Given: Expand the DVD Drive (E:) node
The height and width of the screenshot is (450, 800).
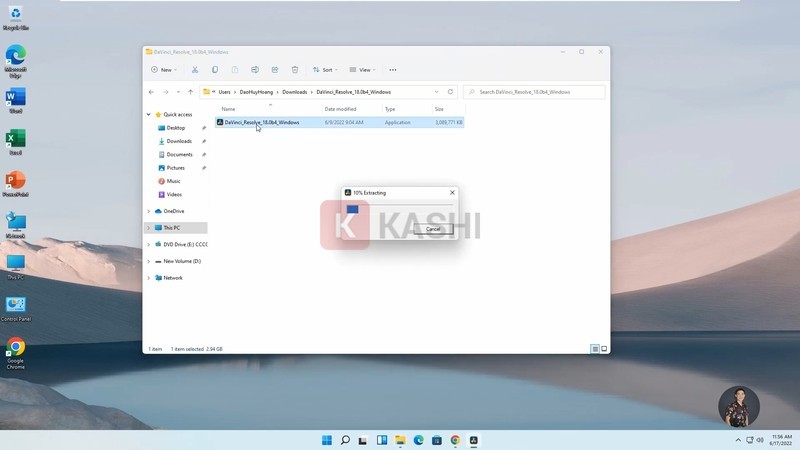Looking at the screenshot, I should point(148,245).
